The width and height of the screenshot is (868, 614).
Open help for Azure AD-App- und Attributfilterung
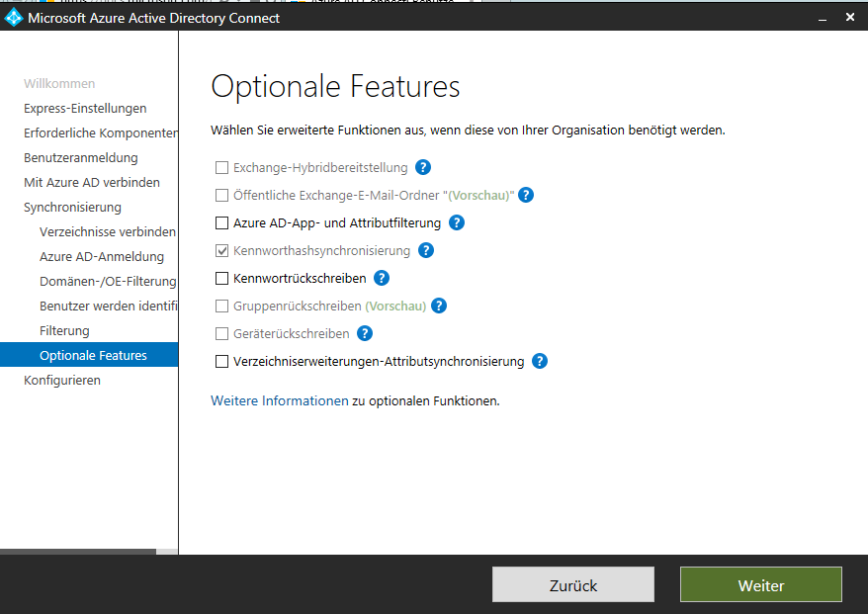457,222
